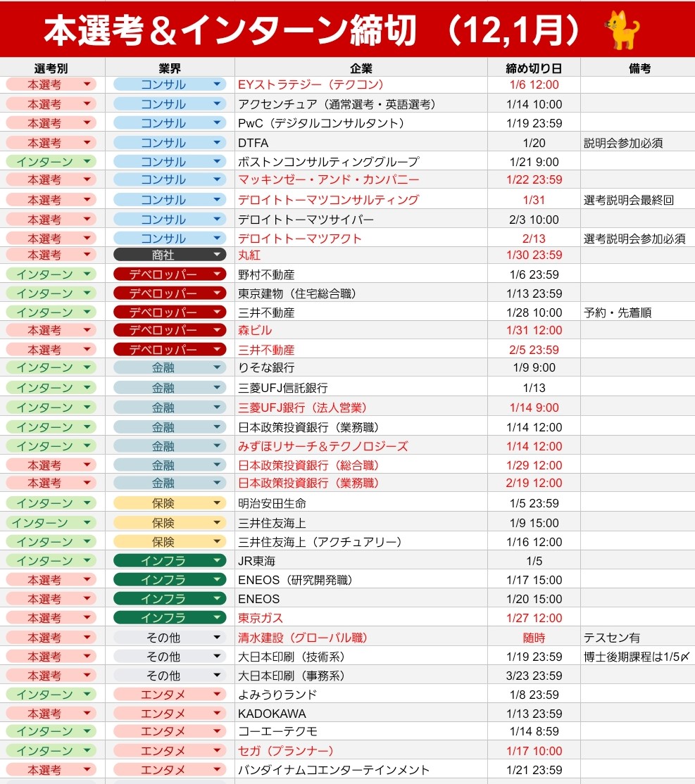Click the 3/23 23:59 deadline cell
Viewport: 695px width, 784px height.
pyautogui.click(x=534, y=676)
